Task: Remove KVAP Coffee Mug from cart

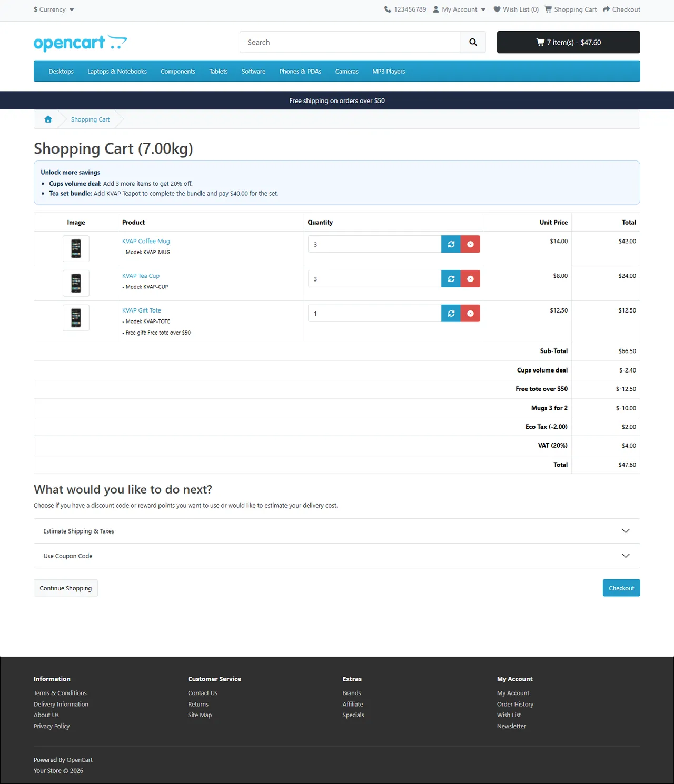Action: pos(470,244)
